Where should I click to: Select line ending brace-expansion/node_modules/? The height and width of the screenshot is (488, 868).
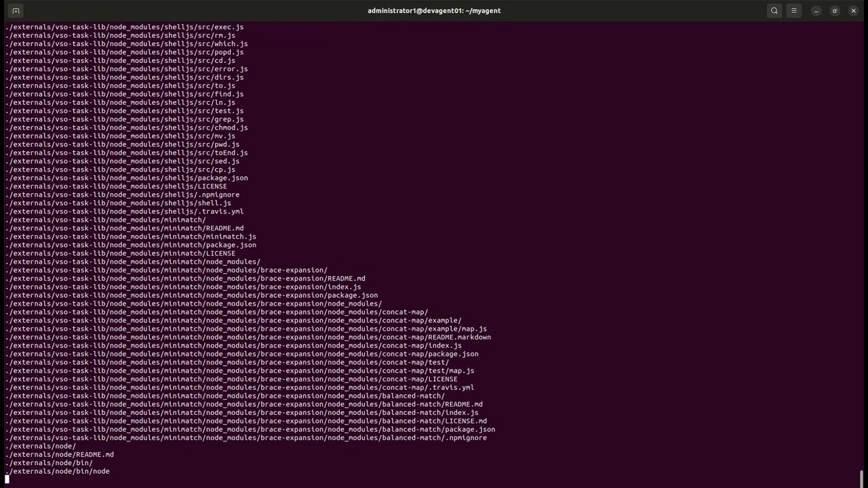[x=194, y=304]
